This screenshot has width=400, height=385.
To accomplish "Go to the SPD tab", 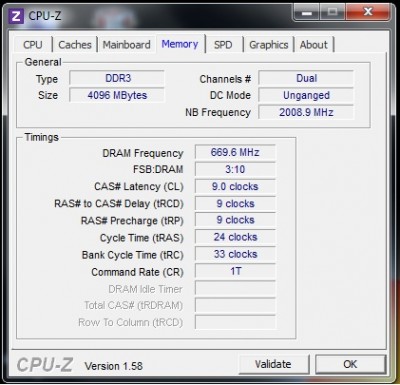I will click(223, 45).
